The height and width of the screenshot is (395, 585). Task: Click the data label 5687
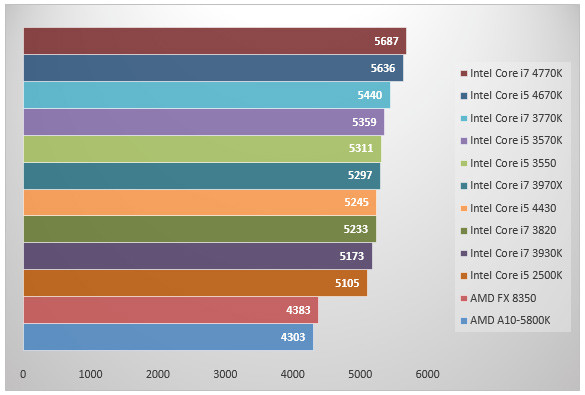pos(387,41)
